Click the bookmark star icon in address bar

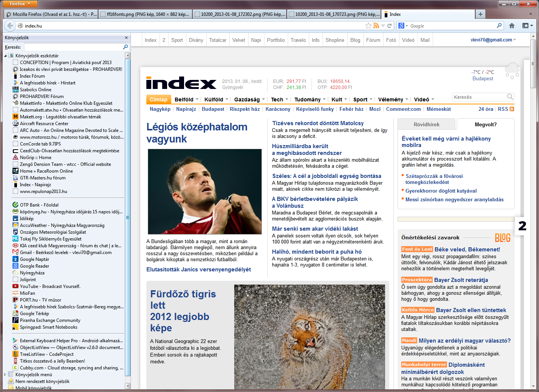[x=369, y=26]
